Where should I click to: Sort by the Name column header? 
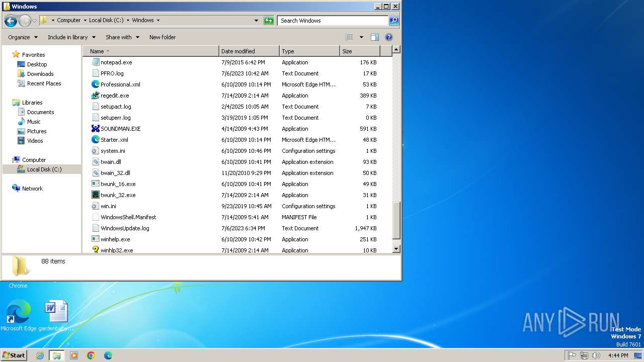[x=151, y=51]
